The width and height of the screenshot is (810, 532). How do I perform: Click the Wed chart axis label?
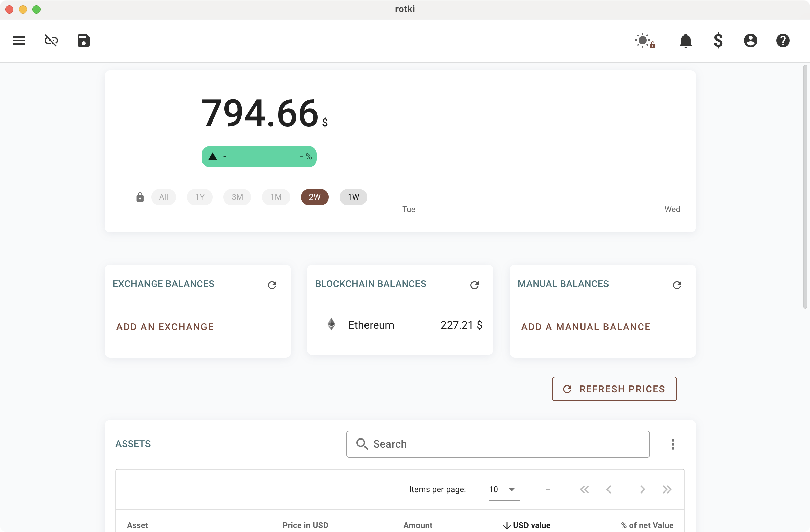point(672,209)
